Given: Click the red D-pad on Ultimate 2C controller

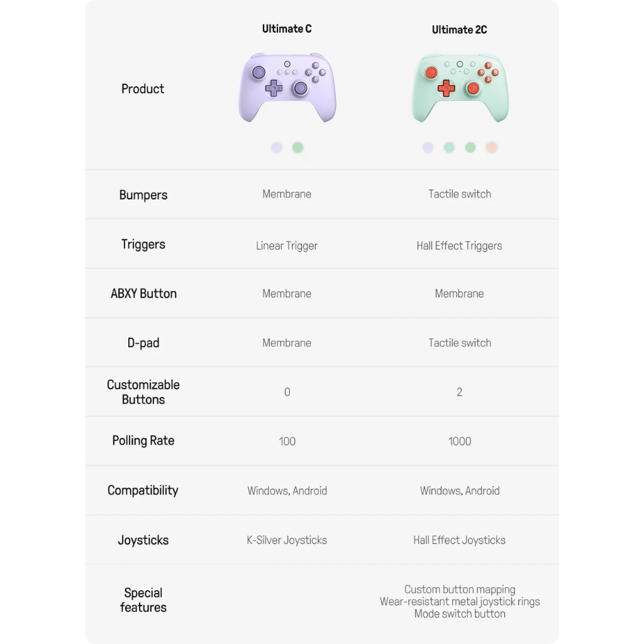Looking at the screenshot, I should [446, 88].
